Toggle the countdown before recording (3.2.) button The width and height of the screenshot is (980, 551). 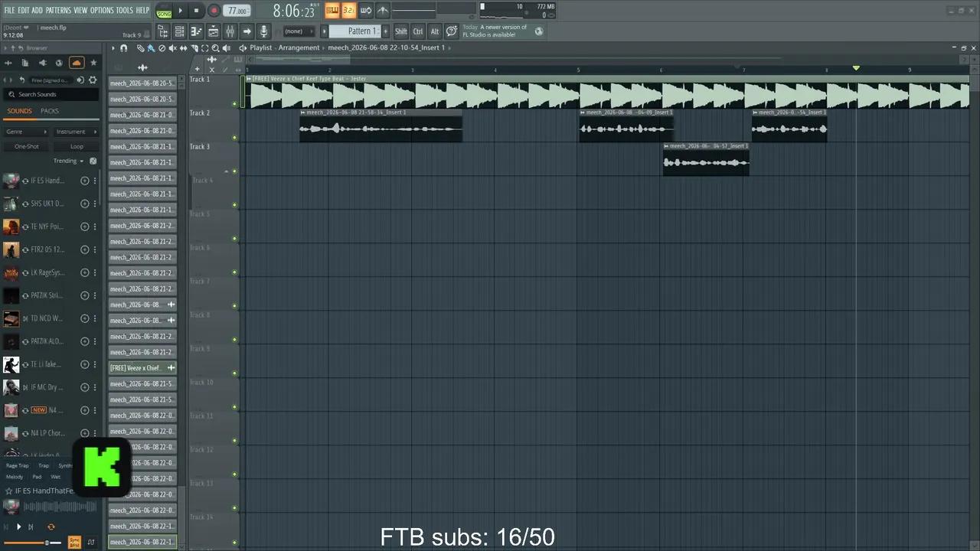348,10
